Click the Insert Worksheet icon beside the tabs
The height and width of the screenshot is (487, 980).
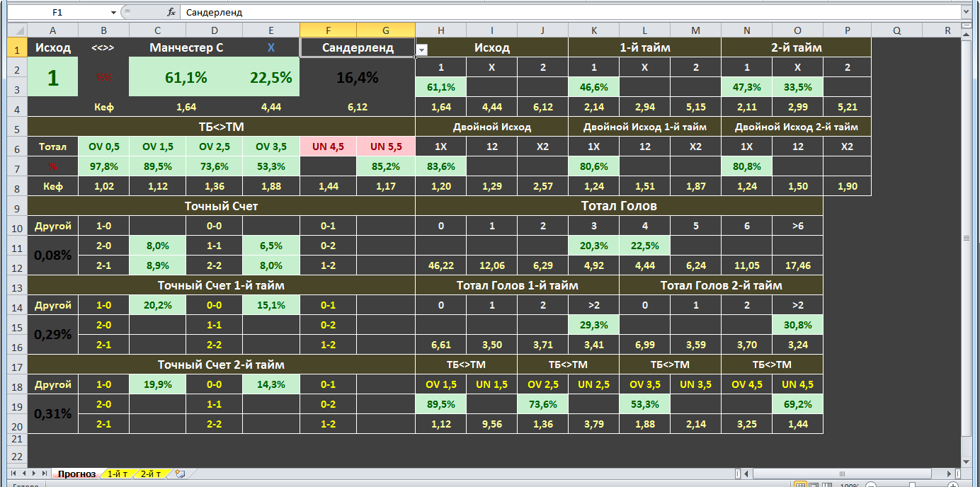point(180,474)
